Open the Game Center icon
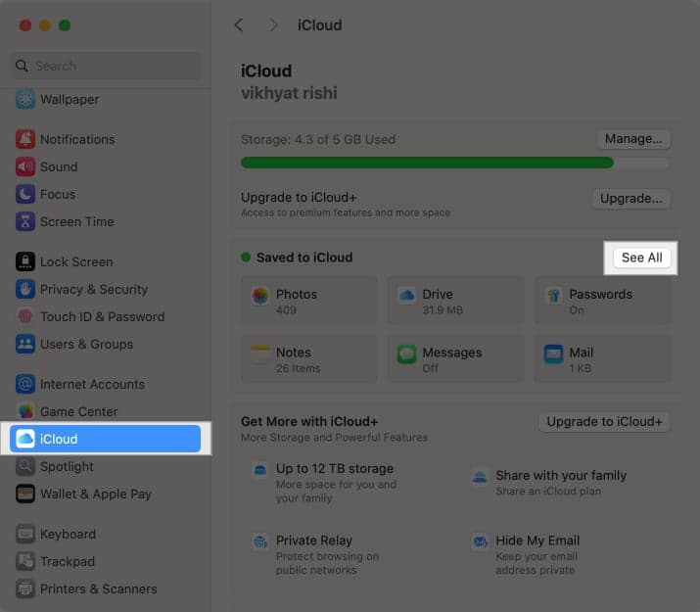This screenshot has width=700, height=612. 25,411
